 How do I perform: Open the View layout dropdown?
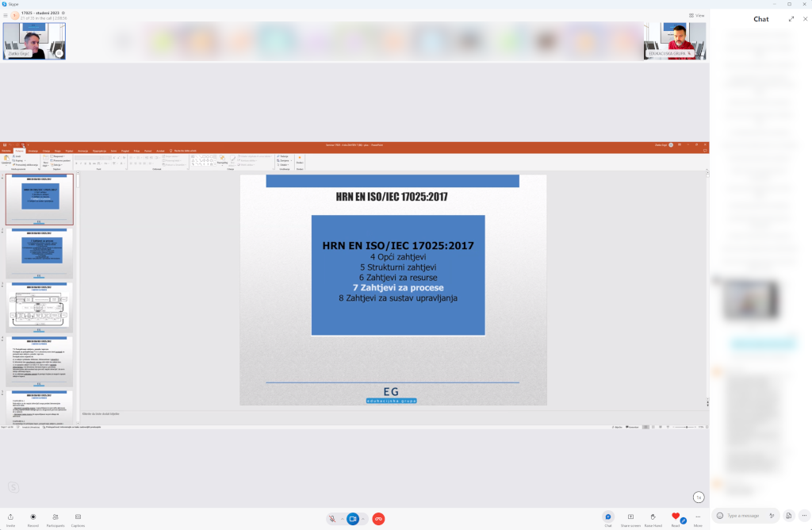[697, 15]
